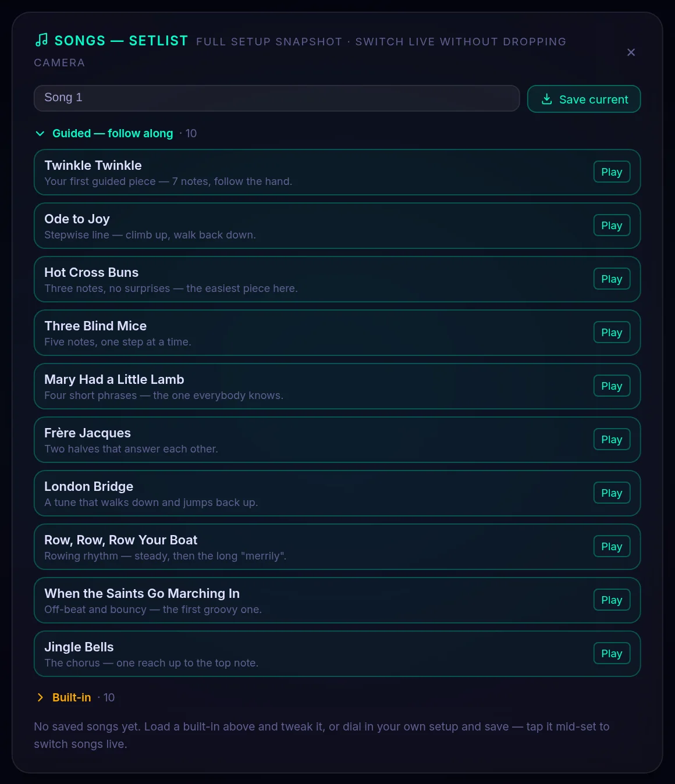Click the music note icon beside Songs
Screen dimensions: 675x784
(x=41, y=40)
